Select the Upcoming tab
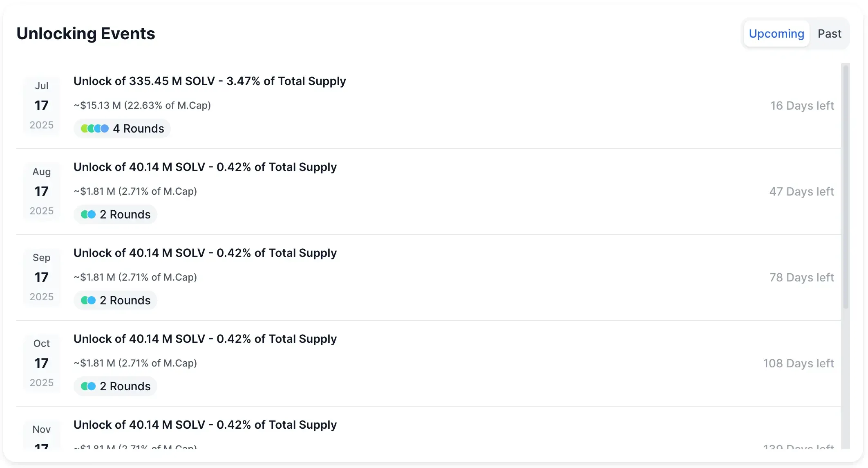The image size is (868, 468). point(776,34)
